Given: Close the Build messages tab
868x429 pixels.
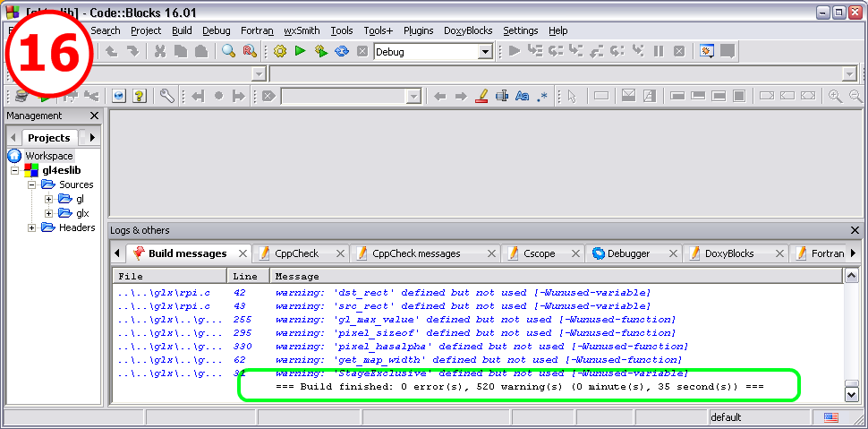Looking at the screenshot, I should (x=243, y=253).
